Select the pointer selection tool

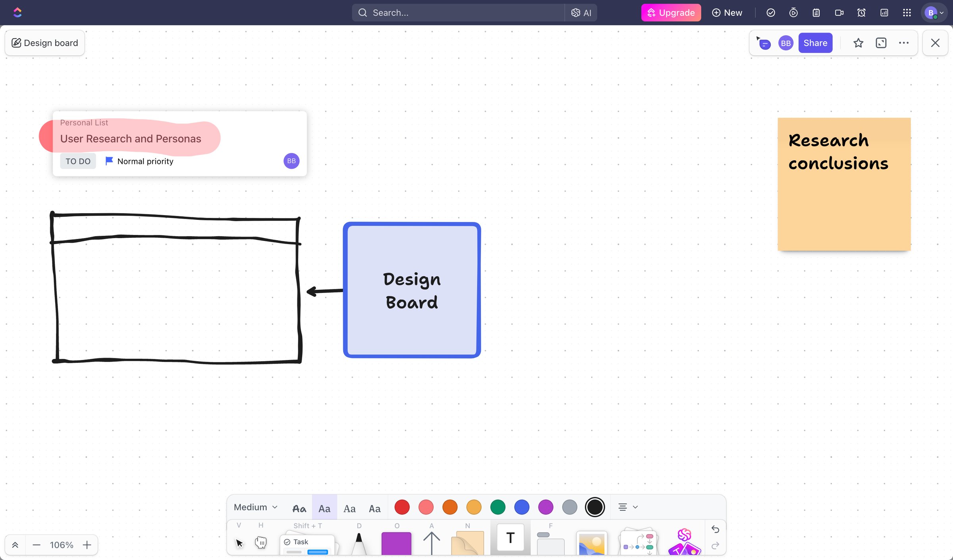[239, 543]
